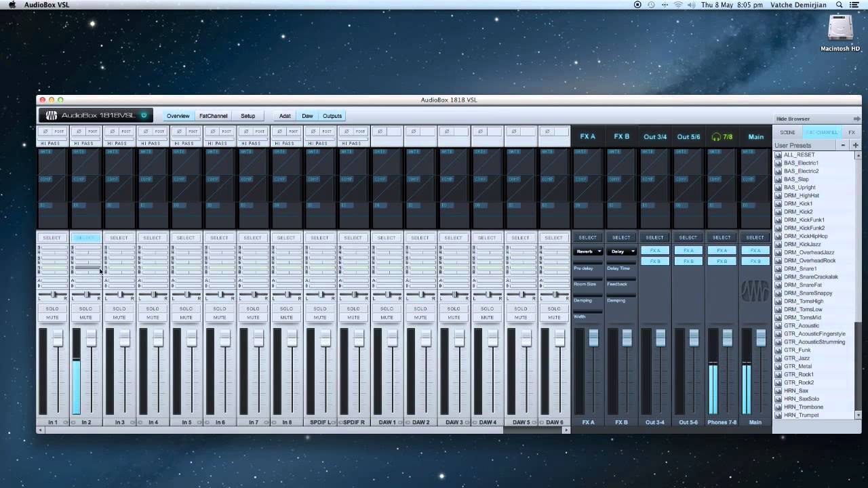Open the Macintosh HD desktop icon

coord(840,32)
